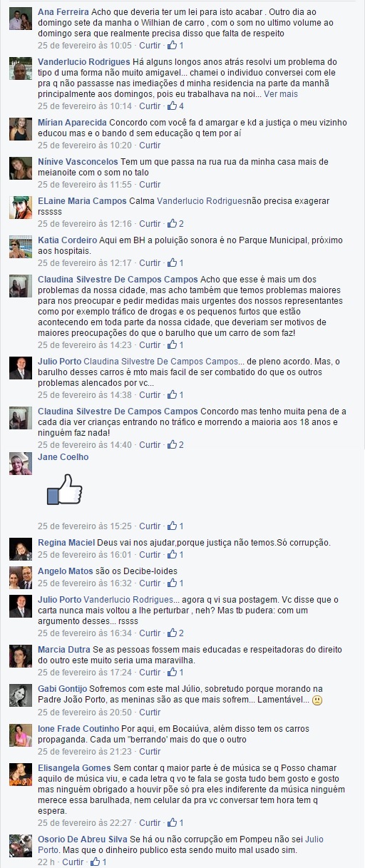
Task: Open Claudina Silvestre De Campos Campos' first comment profile
Action: [x=118, y=279]
